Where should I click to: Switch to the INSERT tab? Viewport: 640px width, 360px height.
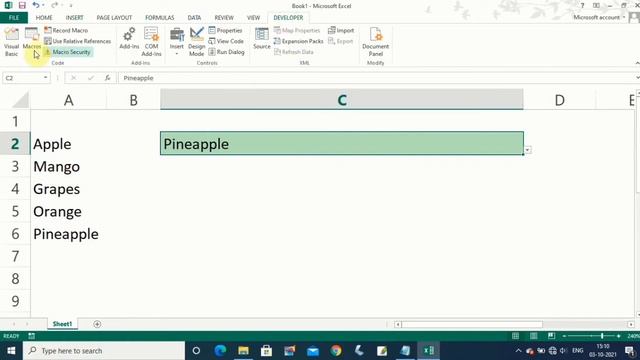pos(74,18)
